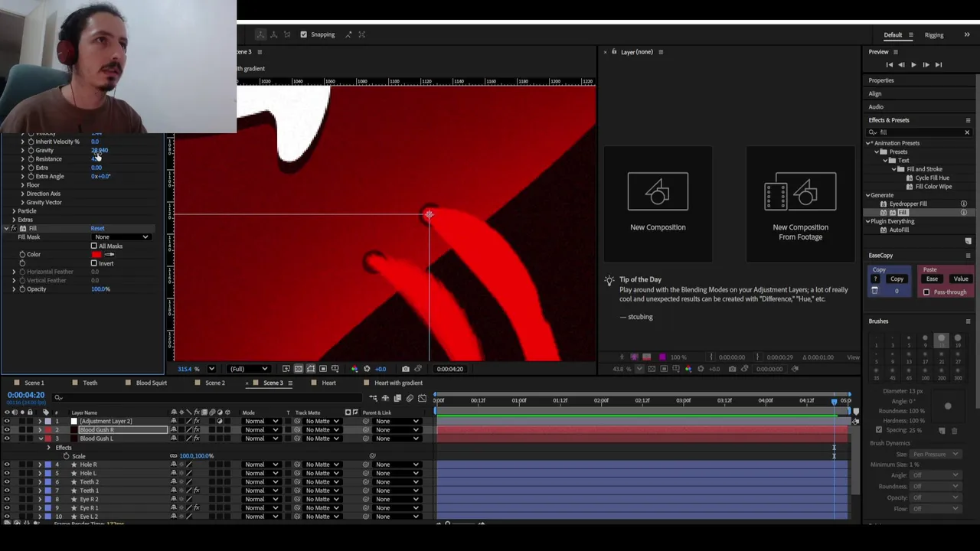Open blending Mode dropdown for Blood Gush R
This screenshot has height=551, width=980.
click(x=261, y=430)
